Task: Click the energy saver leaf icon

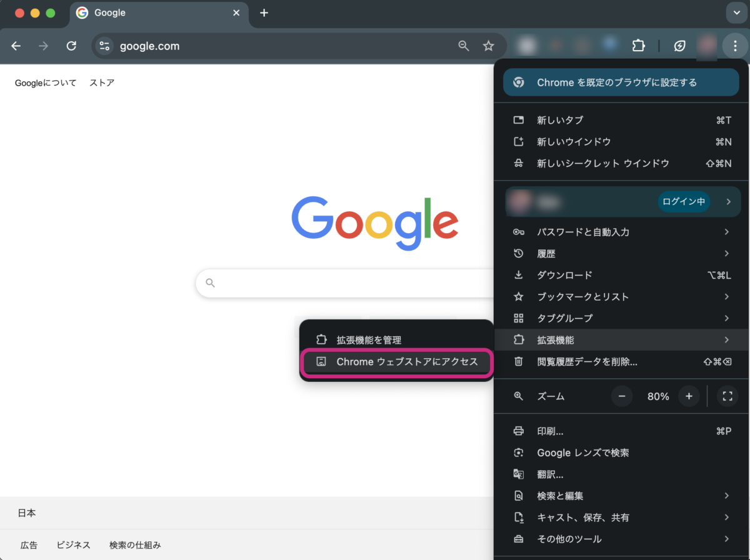Action: (679, 46)
